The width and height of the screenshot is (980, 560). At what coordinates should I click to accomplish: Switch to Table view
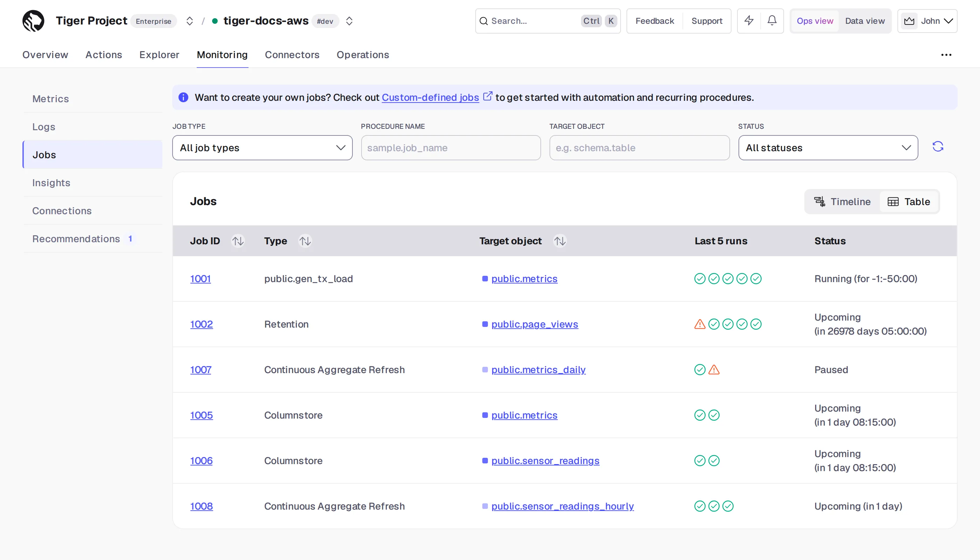909,202
